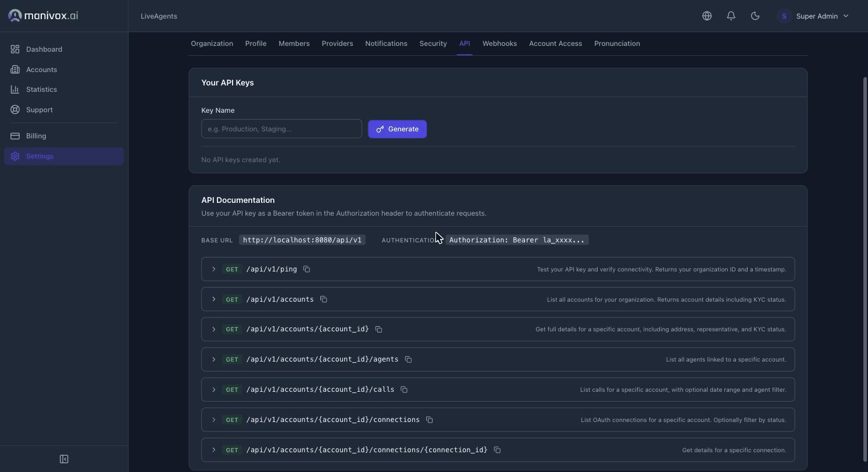Open the Super Admin user menu

[813, 16]
